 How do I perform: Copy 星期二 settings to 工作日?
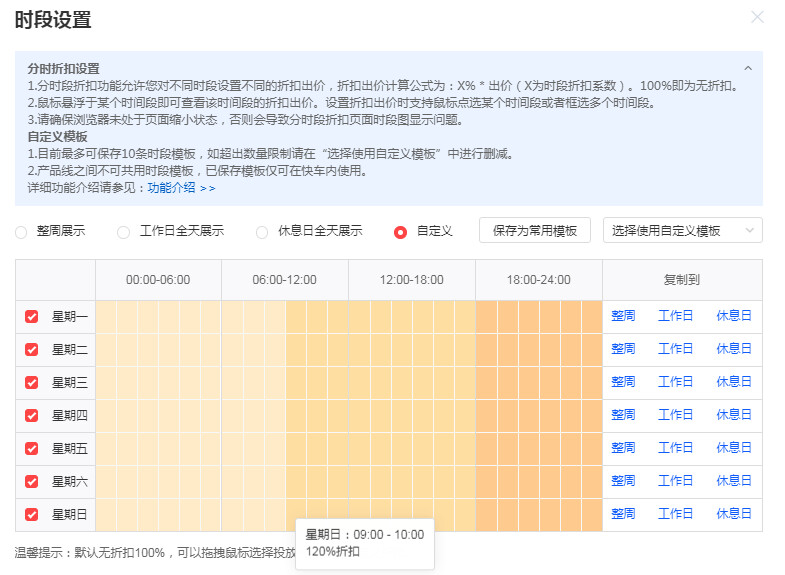click(675, 349)
